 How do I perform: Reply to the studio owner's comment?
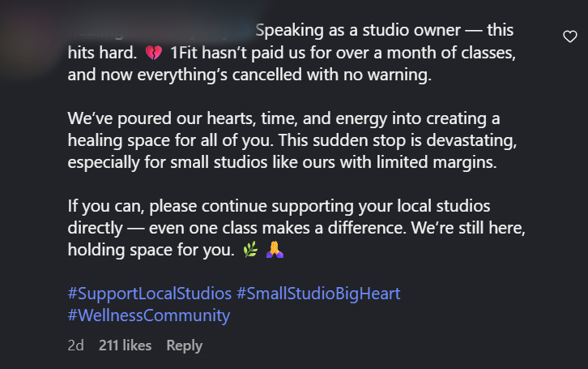click(x=184, y=345)
